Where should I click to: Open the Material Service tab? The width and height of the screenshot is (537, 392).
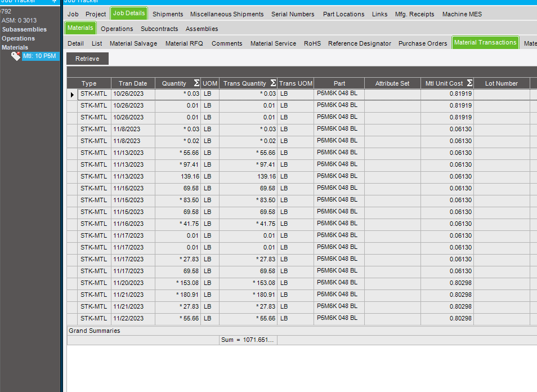(273, 43)
